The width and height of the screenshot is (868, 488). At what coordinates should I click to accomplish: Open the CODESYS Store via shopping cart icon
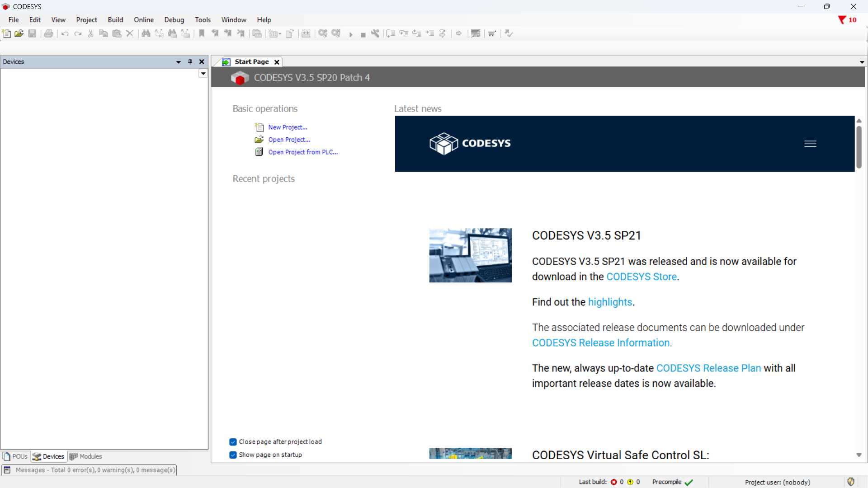click(491, 33)
